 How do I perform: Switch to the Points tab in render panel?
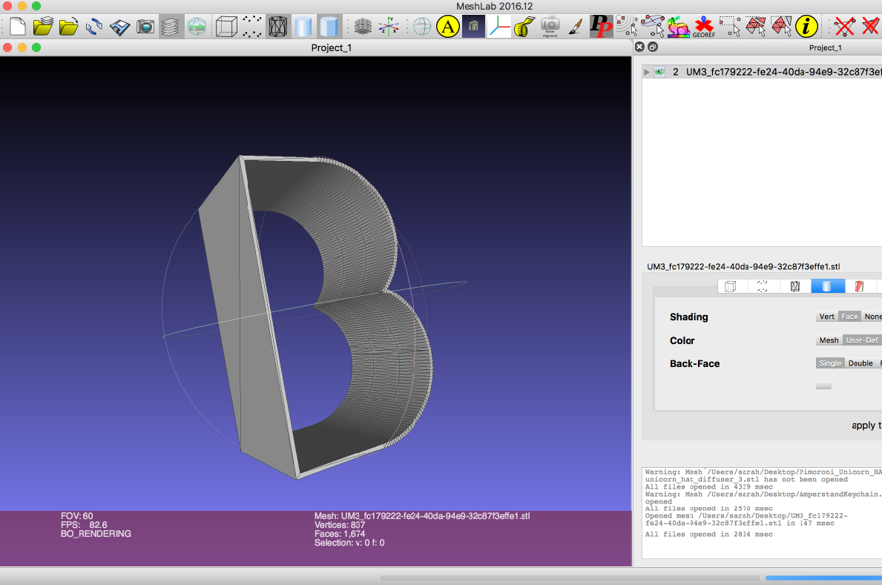pos(762,286)
